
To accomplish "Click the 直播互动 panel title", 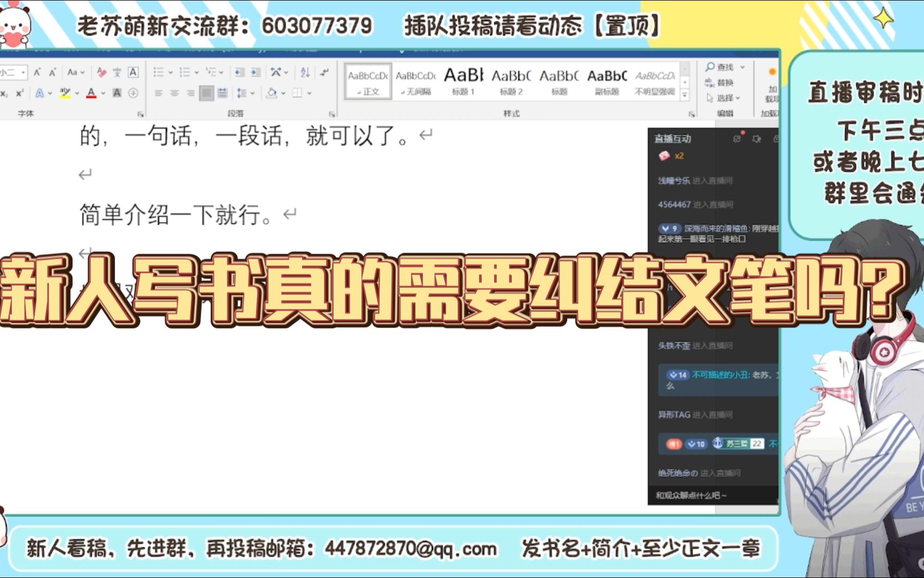I will (x=673, y=139).
